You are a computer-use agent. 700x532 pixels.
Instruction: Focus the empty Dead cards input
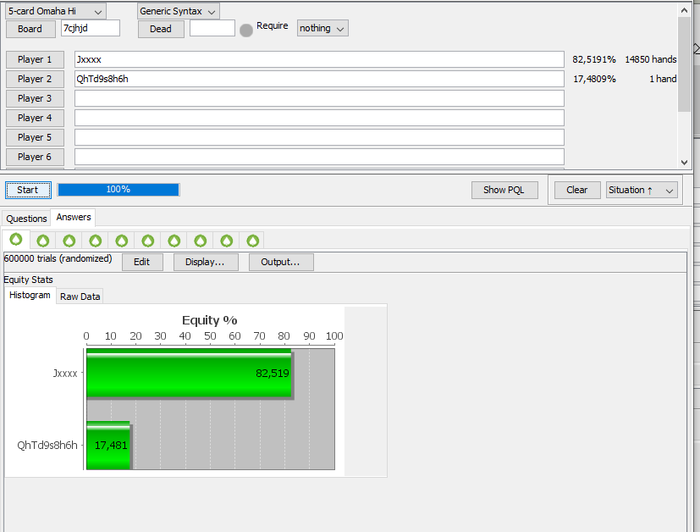(x=212, y=28)
